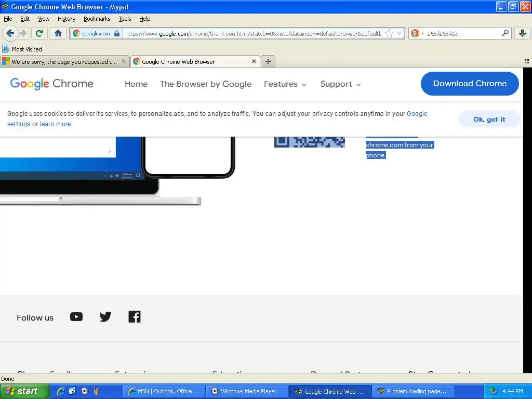Click the QR code image
This screenshot has height=399, width=532.
[310, 142]
